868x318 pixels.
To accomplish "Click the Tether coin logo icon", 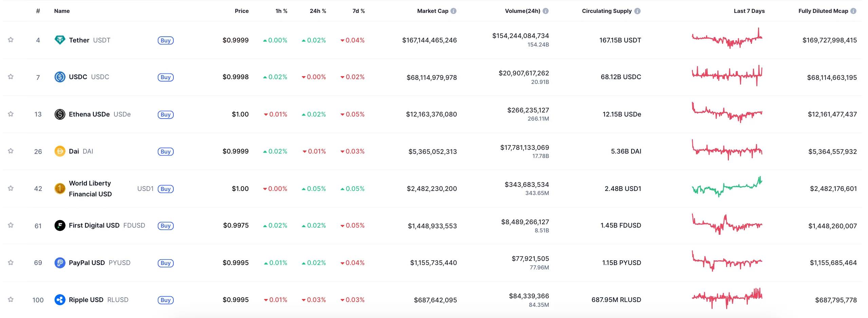I will [x=60, y=40].
